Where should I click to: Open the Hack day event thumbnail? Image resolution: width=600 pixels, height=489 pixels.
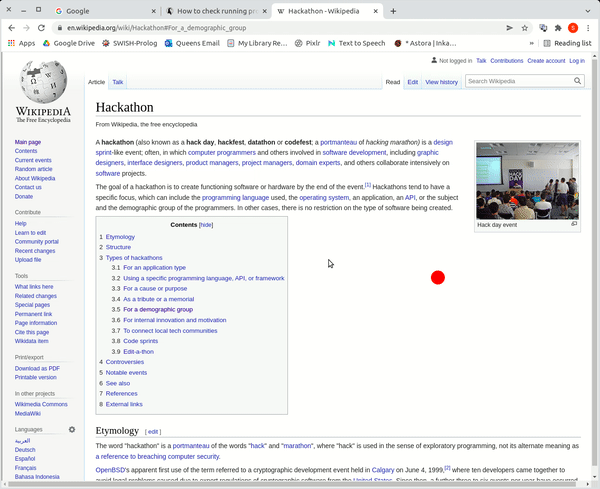(527, 181)
